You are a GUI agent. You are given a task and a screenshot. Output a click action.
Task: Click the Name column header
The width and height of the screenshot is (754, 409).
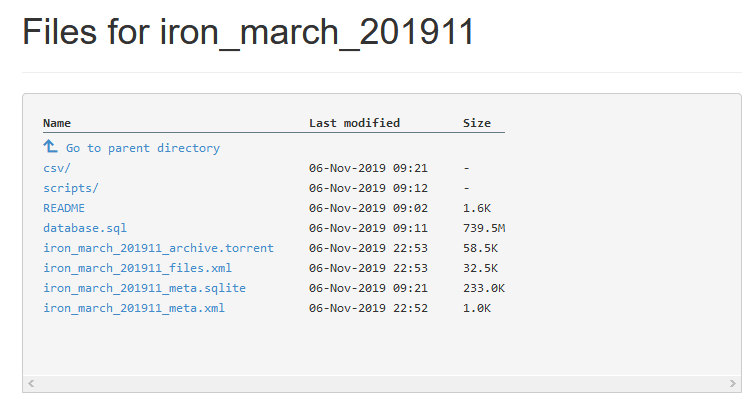(x=57, y=123)
